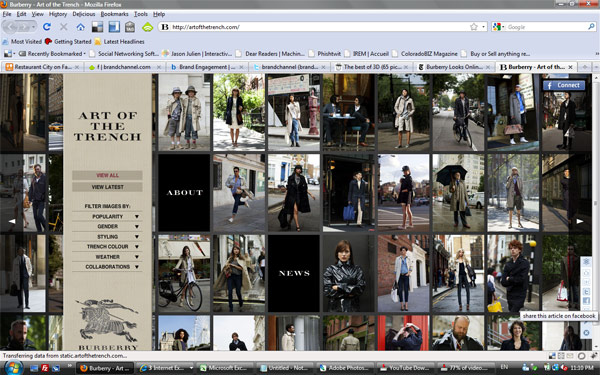
Task: Stop loading with the X toolbar icon
Action: point(64,27)
